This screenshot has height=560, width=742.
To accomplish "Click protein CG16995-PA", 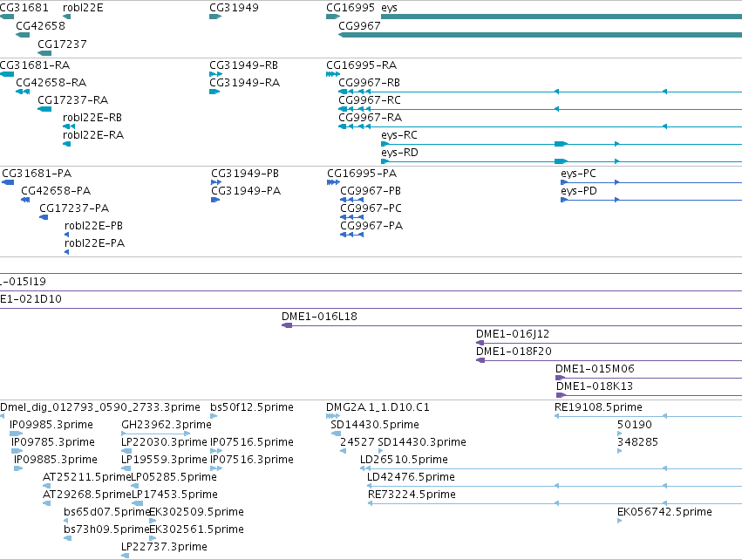I will pyautogui.click(x=362, y=174).
